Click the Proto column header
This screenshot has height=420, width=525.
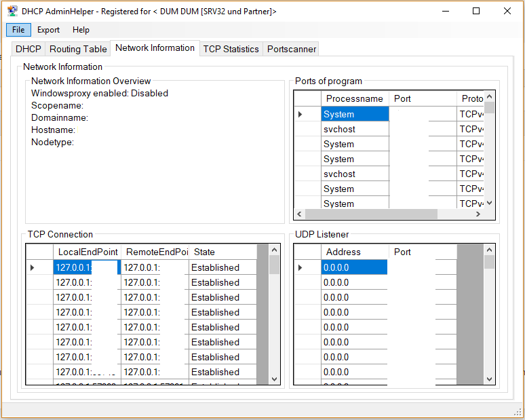[471, 98]
